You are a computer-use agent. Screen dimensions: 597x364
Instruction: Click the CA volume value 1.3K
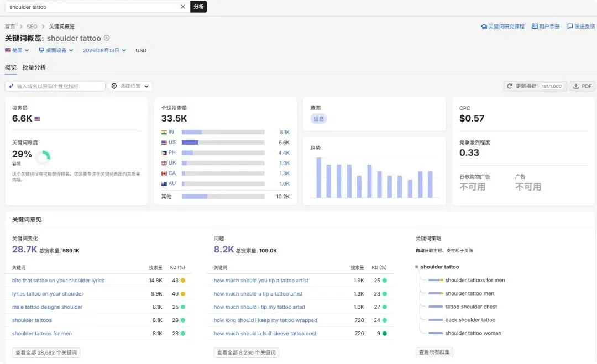pos(285,173)
